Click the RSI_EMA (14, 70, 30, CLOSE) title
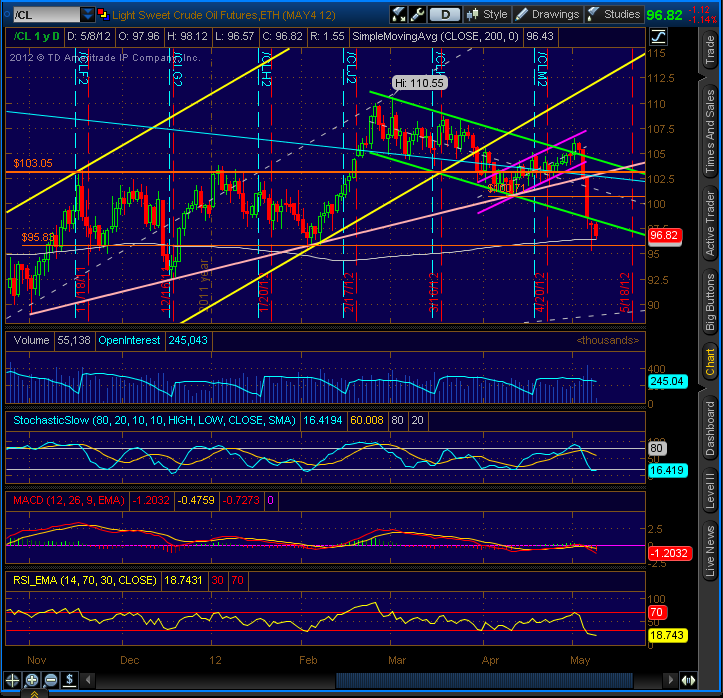This screenshot has width=723, height=698. 85,580
